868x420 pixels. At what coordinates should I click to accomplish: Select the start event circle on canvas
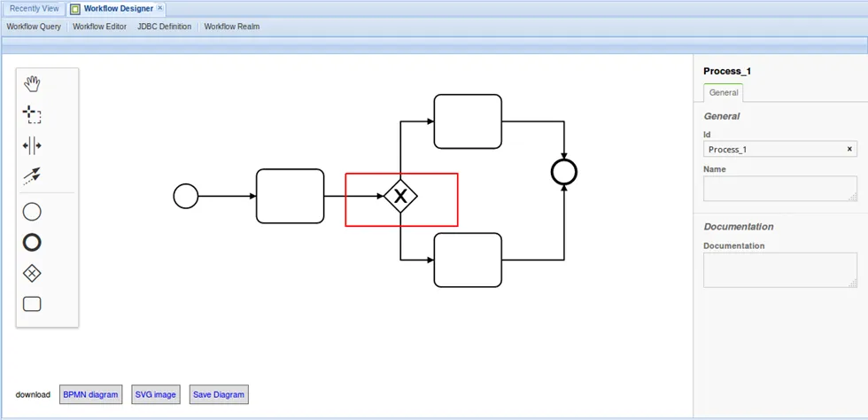pyautogui.click(x=185, y=196)
